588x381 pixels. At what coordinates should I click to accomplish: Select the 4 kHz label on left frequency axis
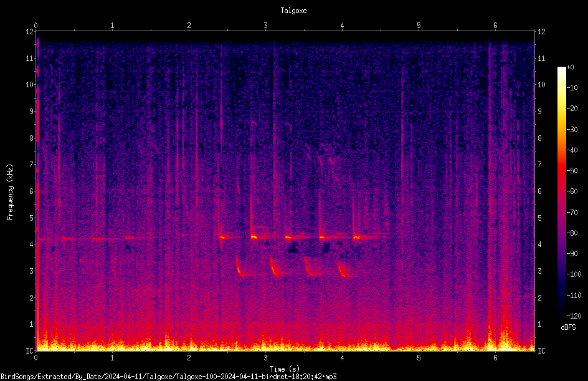[32, 244]
